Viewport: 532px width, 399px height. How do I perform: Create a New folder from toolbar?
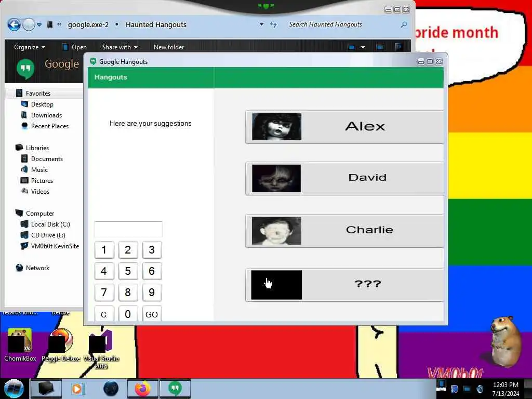tap(169, 47)
